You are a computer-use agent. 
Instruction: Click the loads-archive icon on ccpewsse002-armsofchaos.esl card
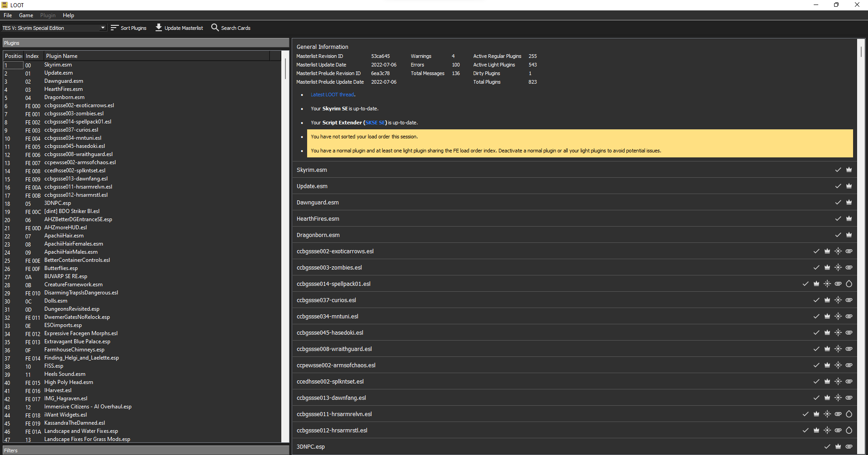[849, 365]
